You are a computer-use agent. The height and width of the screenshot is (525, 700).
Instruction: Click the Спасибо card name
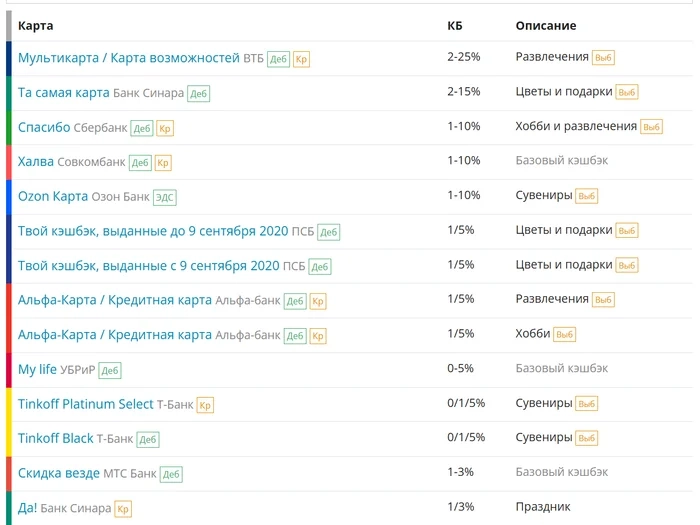coord(44,127)
